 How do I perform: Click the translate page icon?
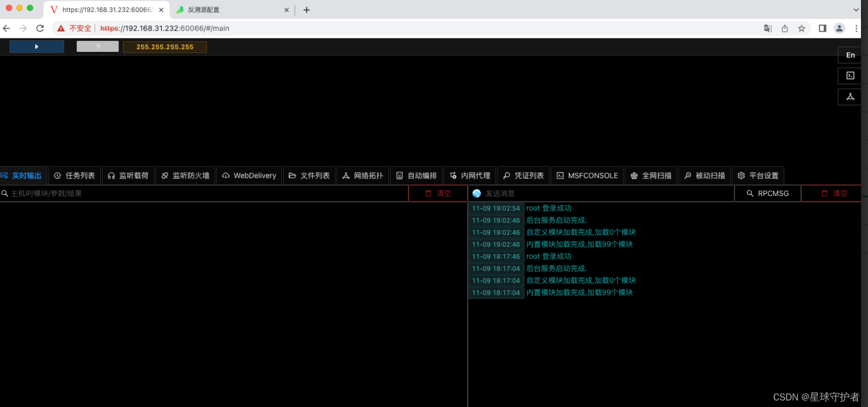point(768,28)
